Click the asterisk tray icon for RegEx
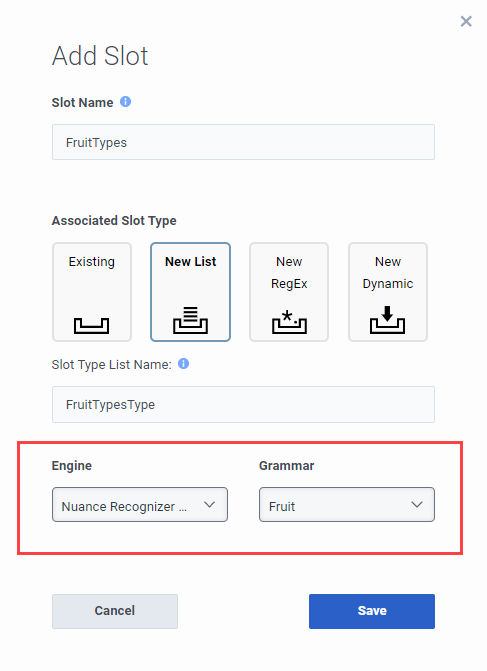The image size is (487, 671). click(289, 322)
